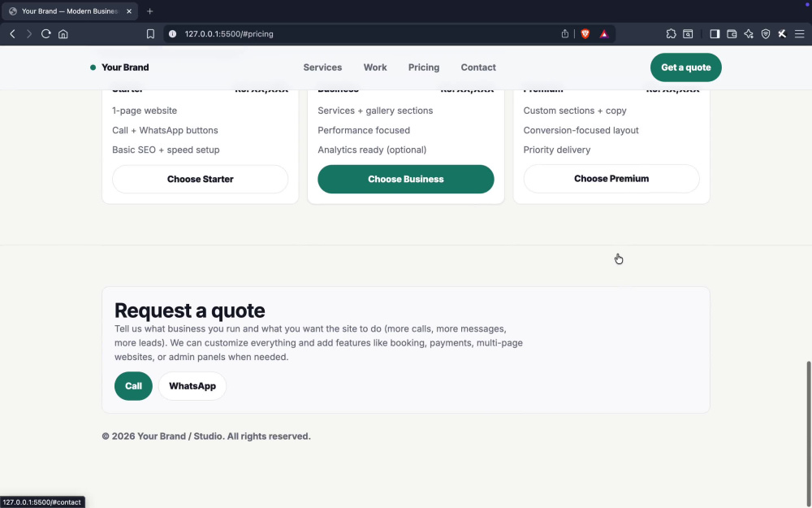Open the browser hamburger menu
This screenshot has height=508, width=812.
pyautogui.click(x=799, y=33)
